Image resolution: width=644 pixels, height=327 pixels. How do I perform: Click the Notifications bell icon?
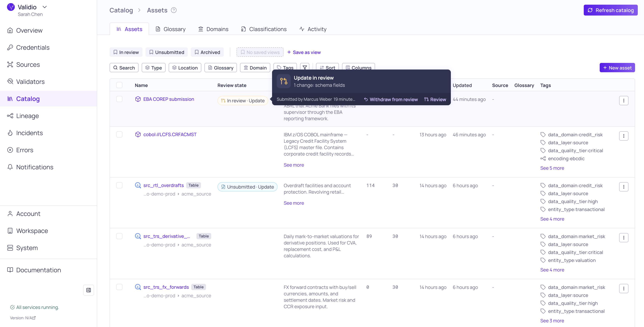pos(10,167)
